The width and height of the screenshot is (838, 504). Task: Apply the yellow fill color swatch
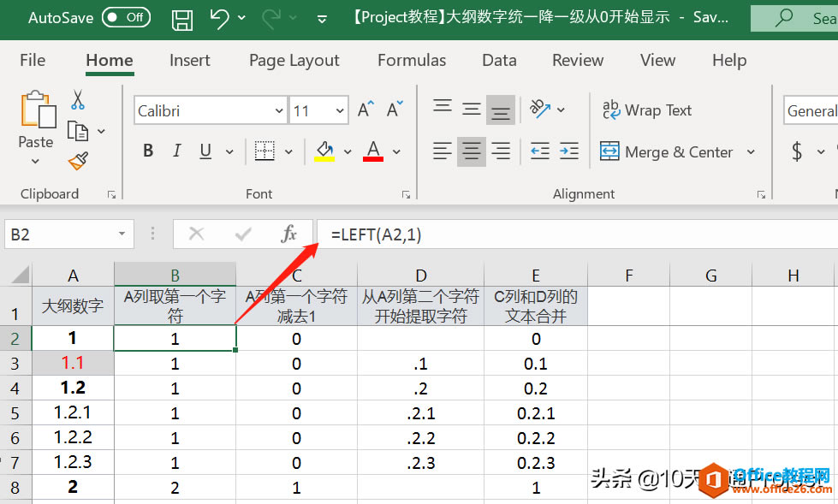pyautogui.click(x=324, y=151)
